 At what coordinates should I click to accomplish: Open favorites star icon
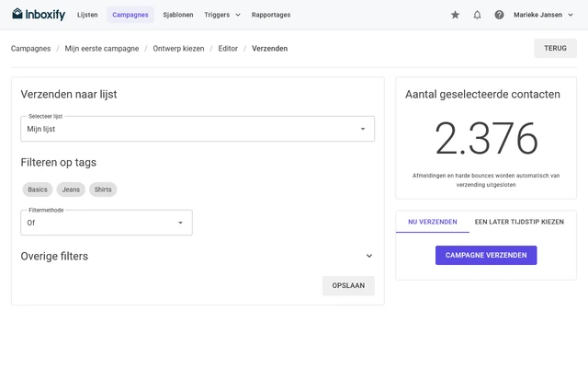[x=455, y=15]
